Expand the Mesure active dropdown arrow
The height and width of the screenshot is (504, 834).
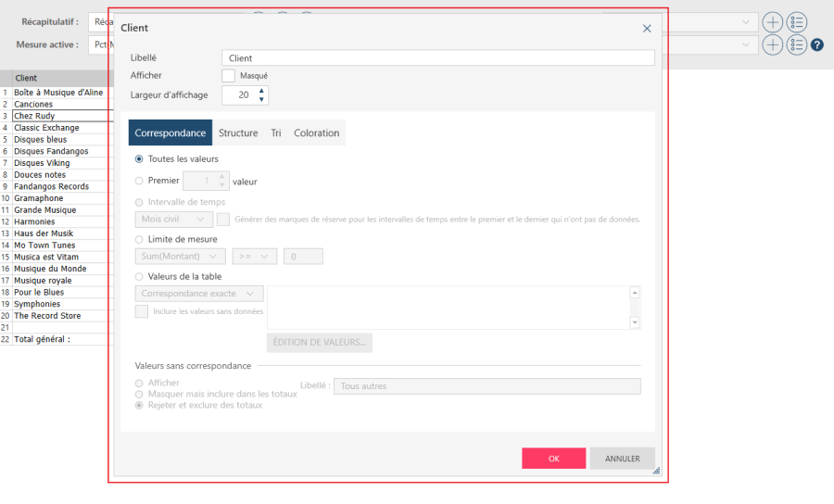point(746,44)
